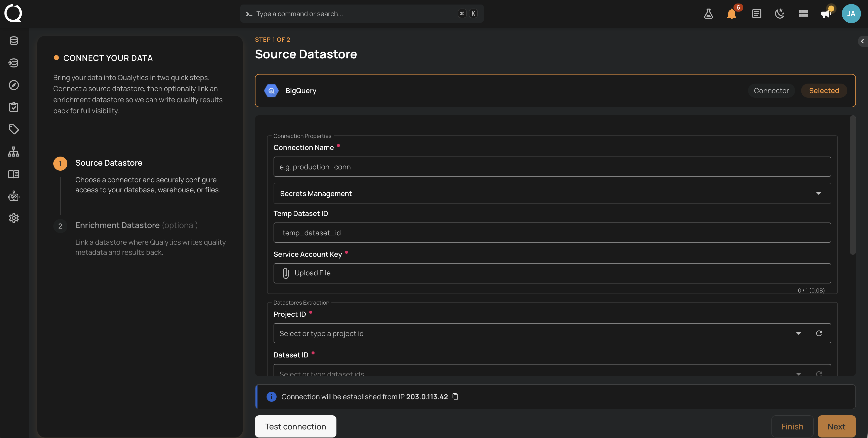The image size is (868, 438).
Task: Open the announcements megaphone icon
Action: tap(826, 14)
